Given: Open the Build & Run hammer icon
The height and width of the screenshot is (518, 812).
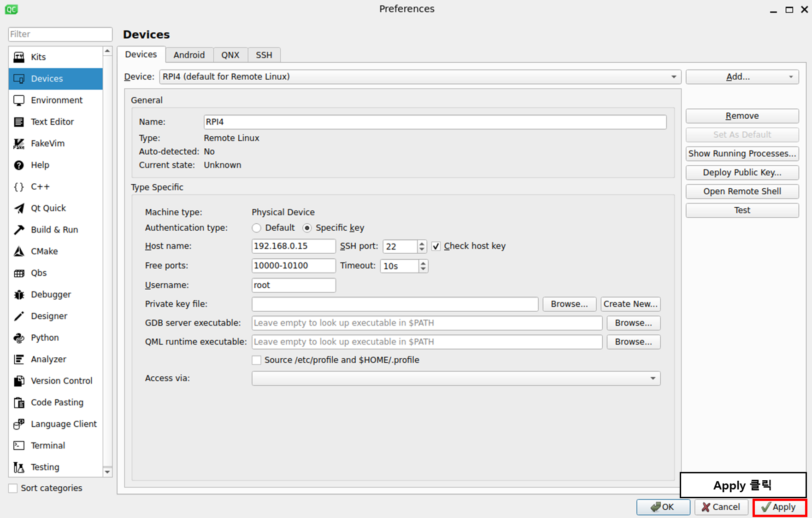Looking at the screenshot, I should pos(19,230).
